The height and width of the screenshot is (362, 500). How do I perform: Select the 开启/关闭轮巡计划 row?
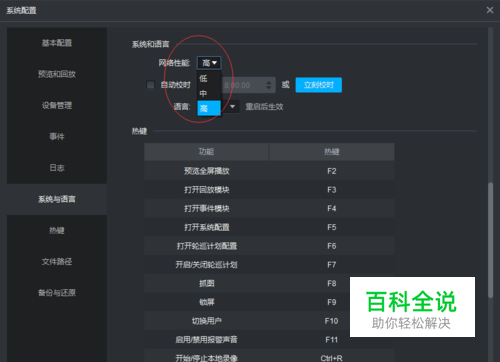pyautogui.click(x=269, y=265)
